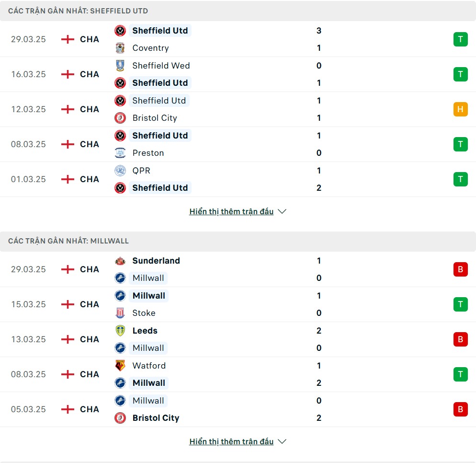
Task: Open the Watford vs Millwall 08.03.25 match row
Action: point(238,374)
